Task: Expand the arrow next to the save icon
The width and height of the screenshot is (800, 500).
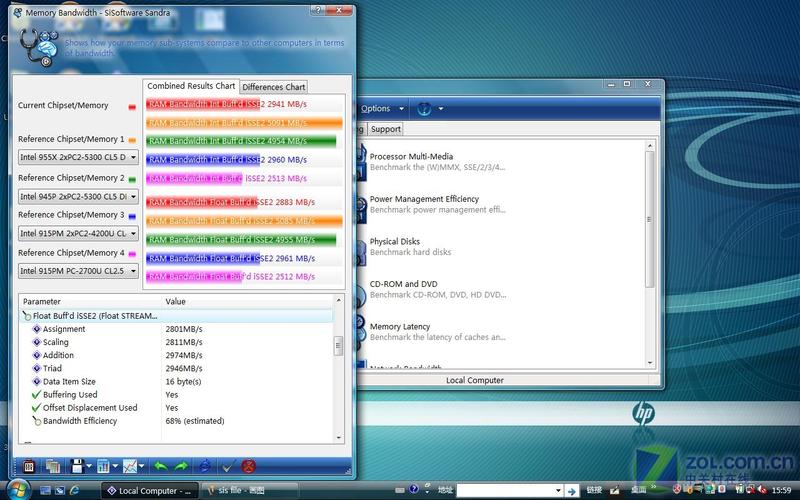Action: [89, 466]
